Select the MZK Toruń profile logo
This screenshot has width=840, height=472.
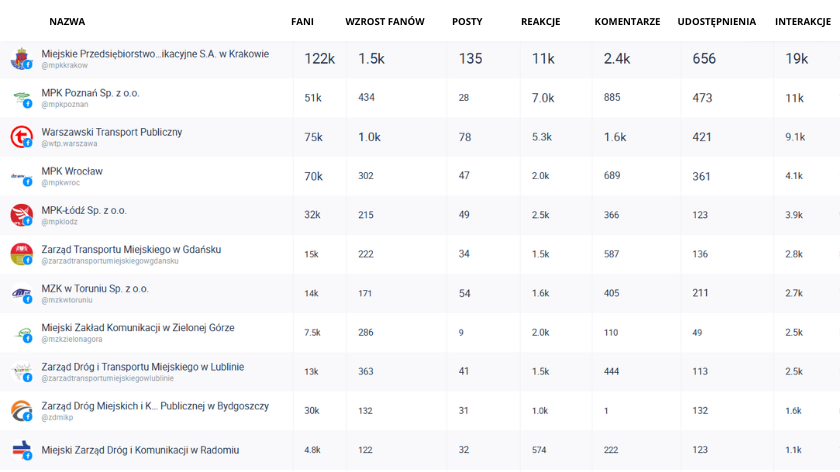click(x=21, y=292)
